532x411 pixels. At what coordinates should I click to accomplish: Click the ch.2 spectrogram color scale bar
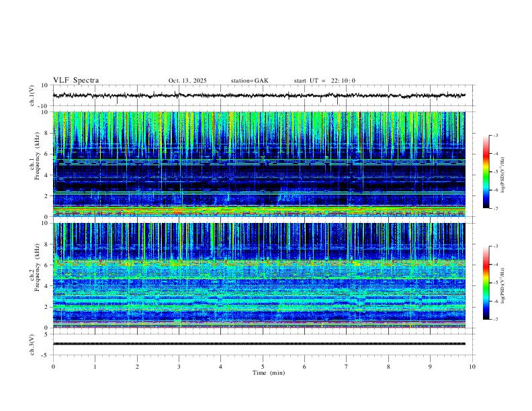[x=486, y=283]
